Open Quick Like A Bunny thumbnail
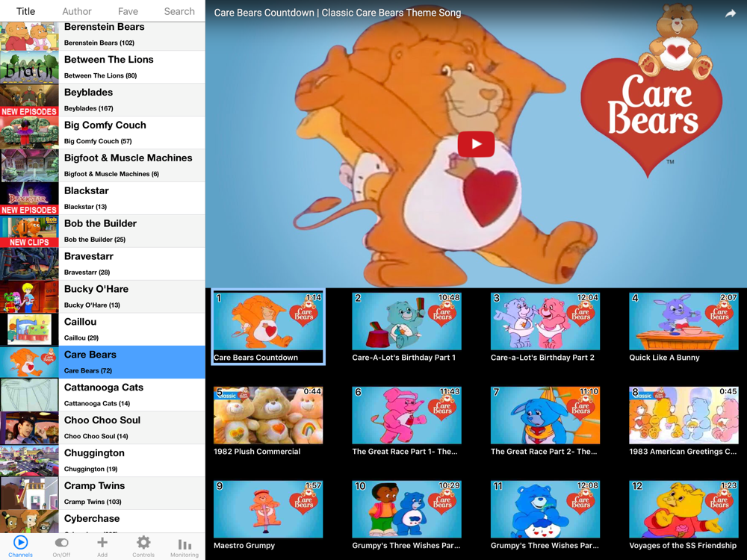 (x=684, y=321)
